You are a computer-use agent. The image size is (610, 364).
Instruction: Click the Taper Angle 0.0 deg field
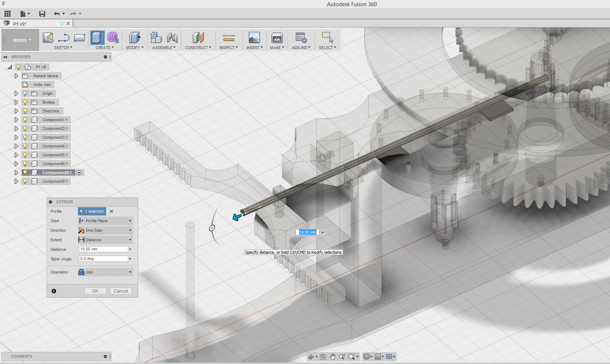pyautogui.click(x=103, y=259)
